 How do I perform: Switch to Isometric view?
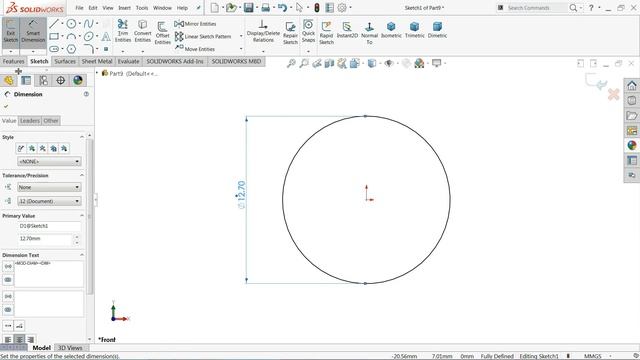click(391, 30)
